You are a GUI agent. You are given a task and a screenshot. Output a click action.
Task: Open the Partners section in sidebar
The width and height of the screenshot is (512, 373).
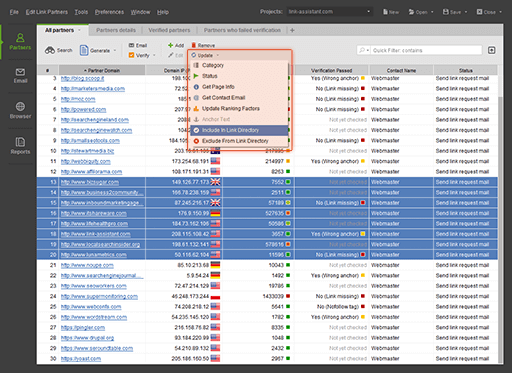point(20,41)
